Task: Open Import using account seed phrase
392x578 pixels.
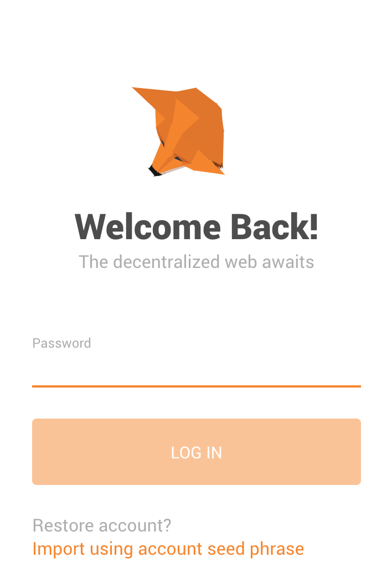Action: click(x=168, y=549)
